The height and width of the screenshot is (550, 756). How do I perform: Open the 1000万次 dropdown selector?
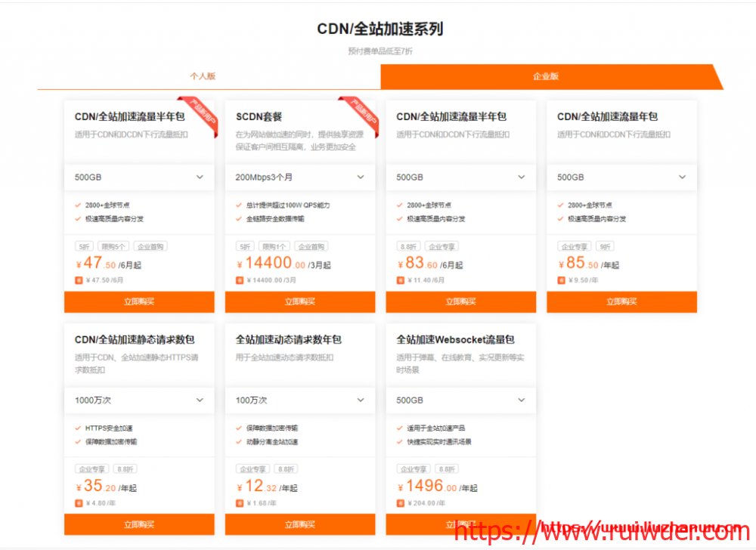click(x=139, y=400)
